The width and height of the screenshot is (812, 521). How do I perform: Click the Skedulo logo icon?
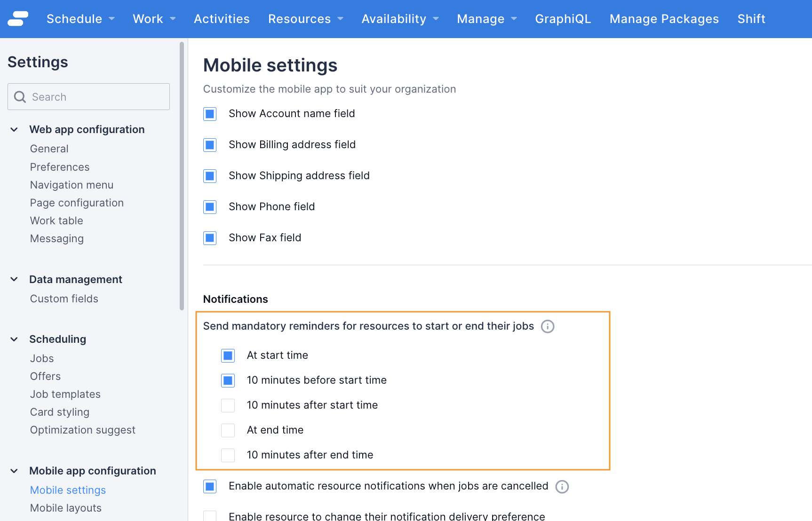coord(18,18)
